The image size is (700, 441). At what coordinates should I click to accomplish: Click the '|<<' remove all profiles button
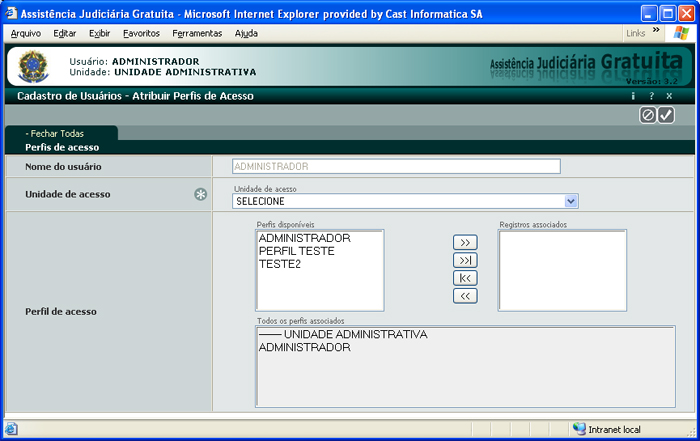tap(465, 278)
